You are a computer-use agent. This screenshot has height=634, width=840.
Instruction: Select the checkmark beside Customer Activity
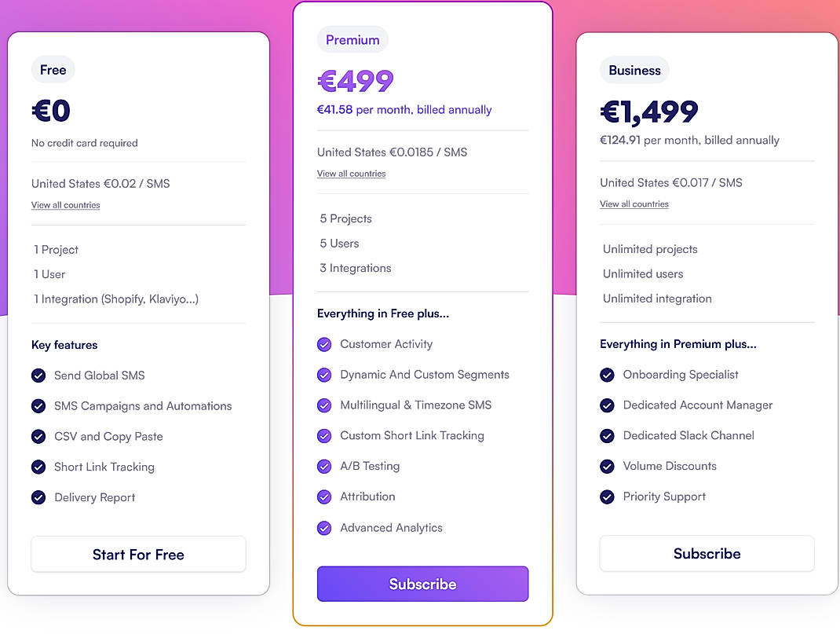pos(324,344)
